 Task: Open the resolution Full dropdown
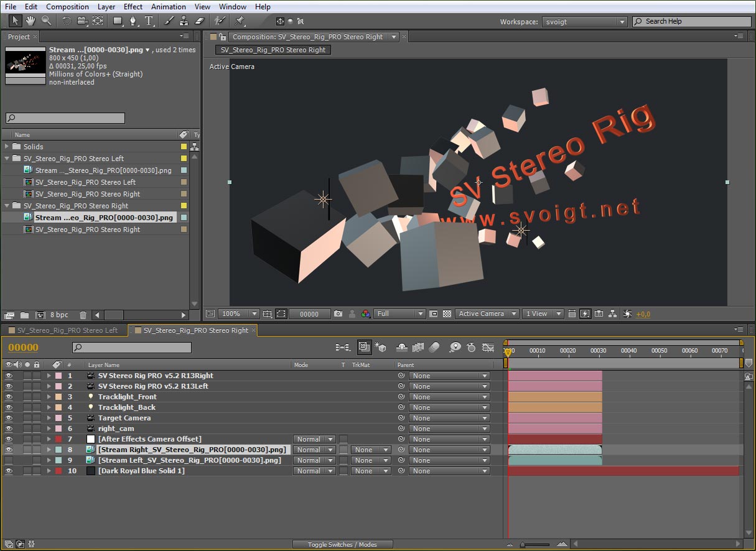pos(400,314)
